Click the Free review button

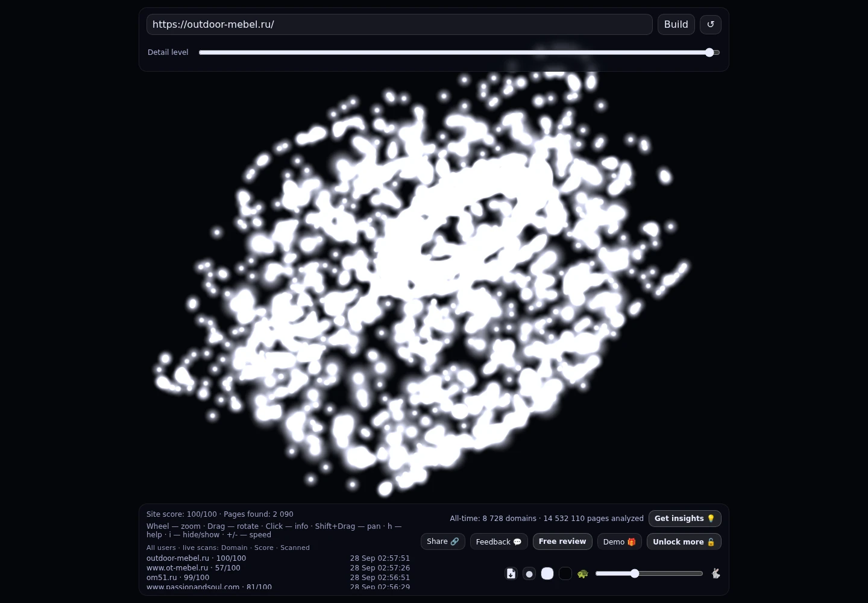click(562, 541)
